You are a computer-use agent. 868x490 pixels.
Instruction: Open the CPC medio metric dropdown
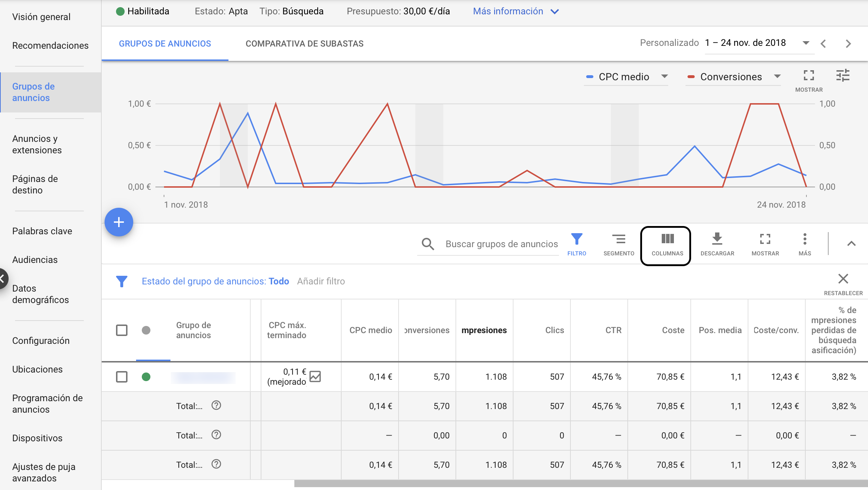click(x=626, y=77)
